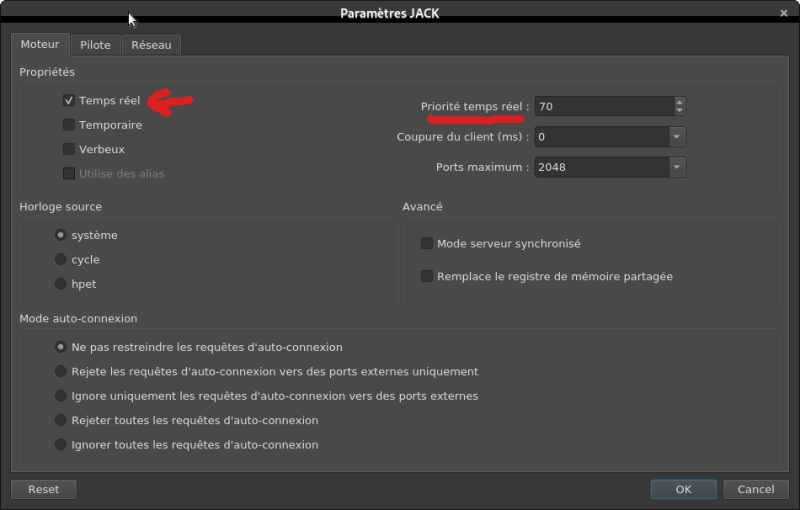Enable the Verbeux checkbox

(x=69, y=149)
